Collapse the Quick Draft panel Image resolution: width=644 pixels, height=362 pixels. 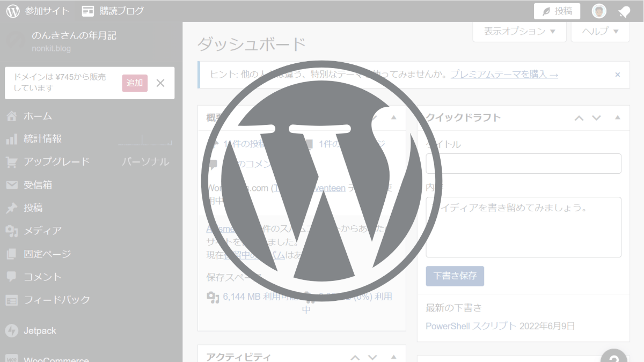[x=618, y=117]
